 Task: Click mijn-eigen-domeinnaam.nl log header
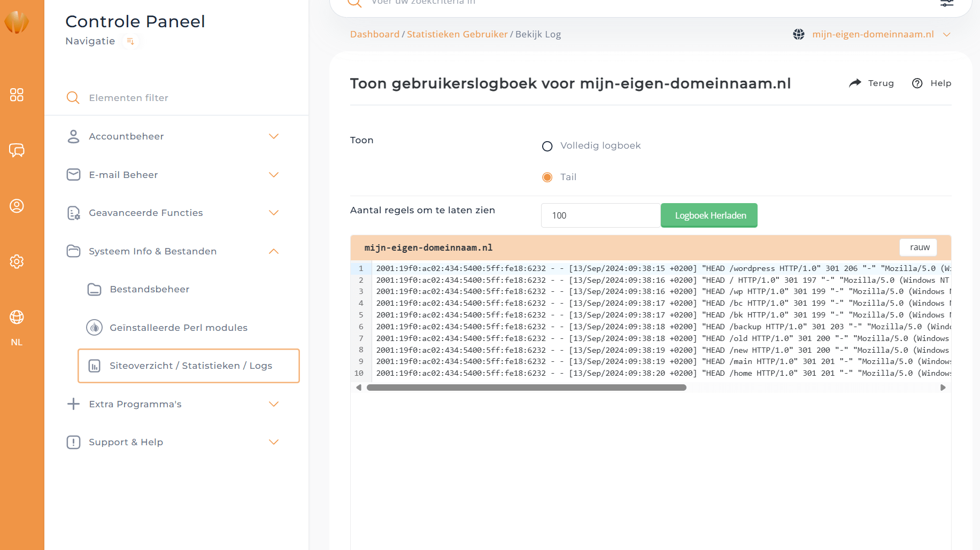[428, 247]
